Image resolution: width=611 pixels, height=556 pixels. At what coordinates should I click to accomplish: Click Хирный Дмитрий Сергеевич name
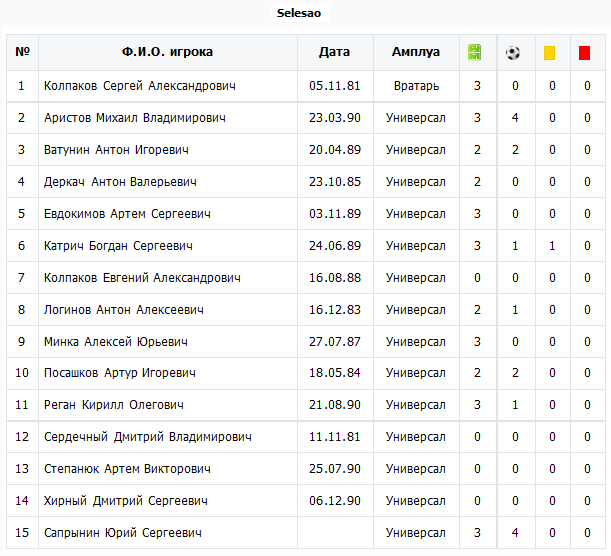125,501
